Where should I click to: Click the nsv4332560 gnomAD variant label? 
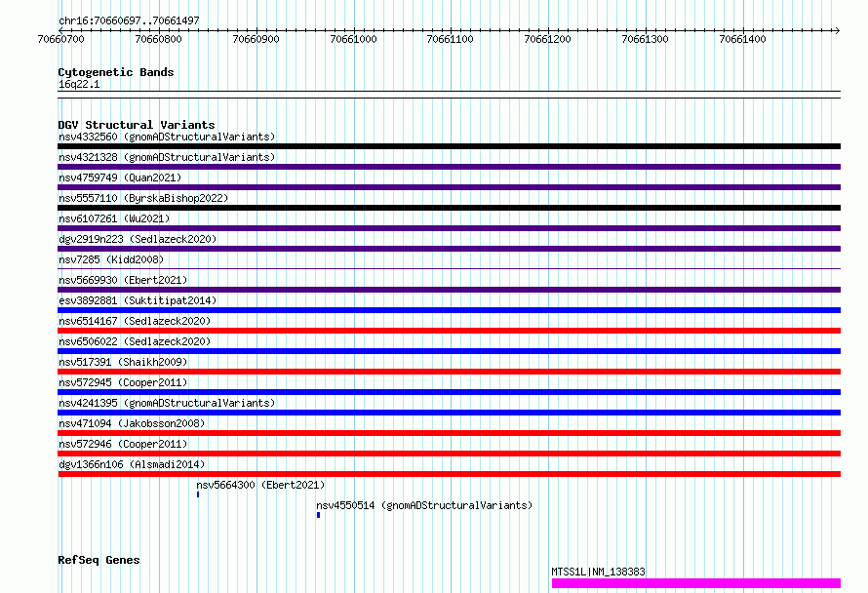[x=166, y=137]
